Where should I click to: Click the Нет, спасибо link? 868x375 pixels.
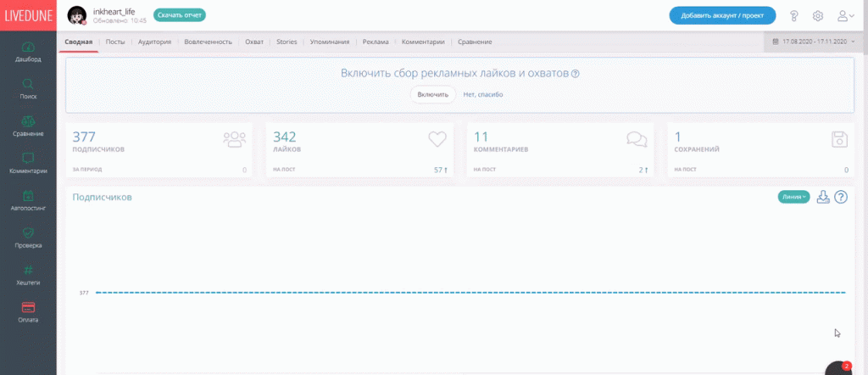click(x=482, y=94)
